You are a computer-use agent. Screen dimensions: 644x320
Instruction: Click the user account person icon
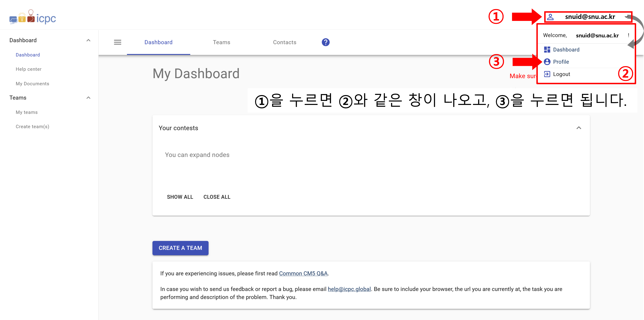[550, 17]
